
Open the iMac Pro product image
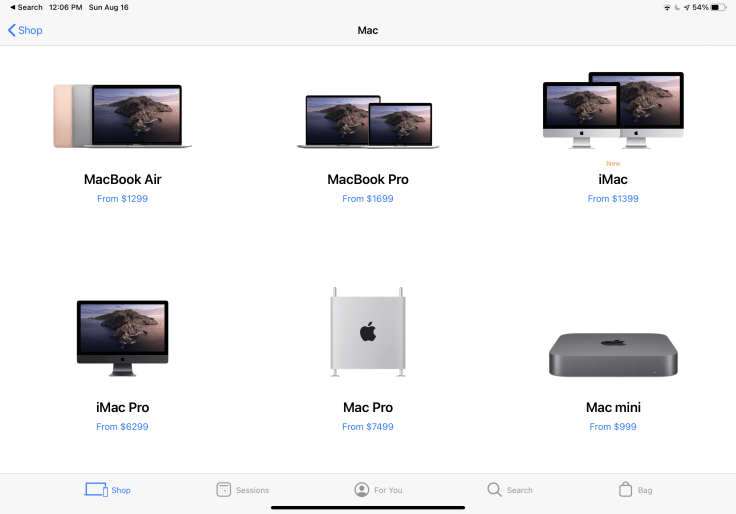pyautogui.click(x=123, y=338)
